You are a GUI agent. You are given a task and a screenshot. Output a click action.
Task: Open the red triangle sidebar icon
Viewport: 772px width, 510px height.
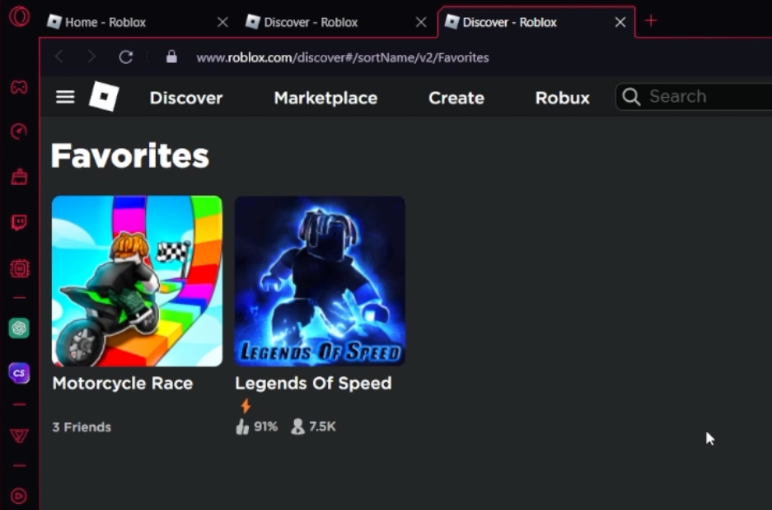(19, 436)
